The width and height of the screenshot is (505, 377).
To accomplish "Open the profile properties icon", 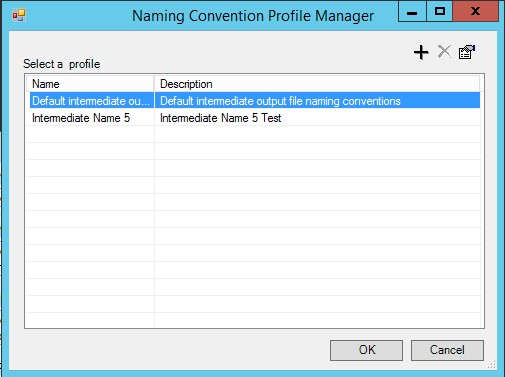I will point(467,52).
